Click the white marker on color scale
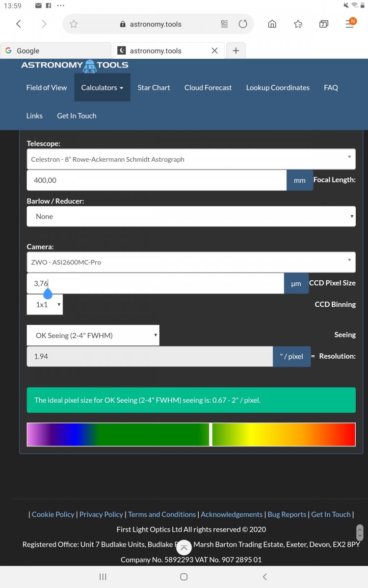This screenshot has width=368, height=588. [x=210, y=434]
